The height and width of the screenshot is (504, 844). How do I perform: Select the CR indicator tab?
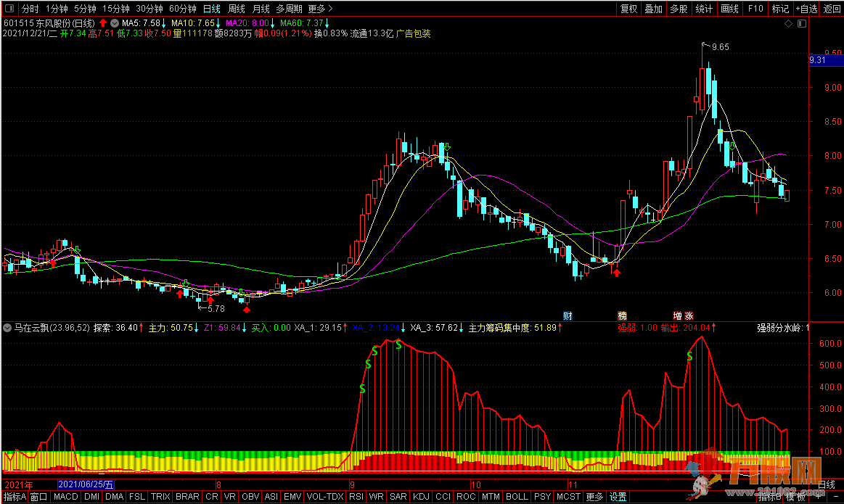pyautogui.click(x=212, y=497)
